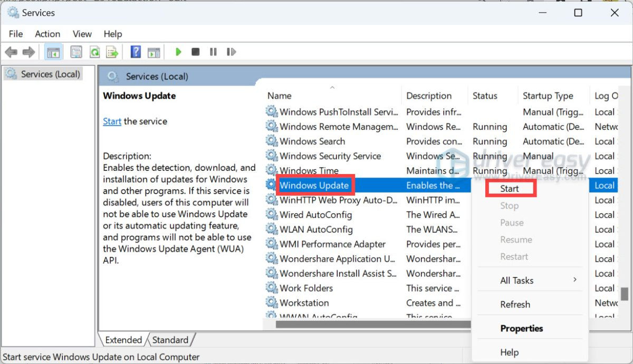Image resolution: width=633 pixels, height=364 pixels.
Task: Click the vertical scrollbar thumb
Action: tap(625, 293)
